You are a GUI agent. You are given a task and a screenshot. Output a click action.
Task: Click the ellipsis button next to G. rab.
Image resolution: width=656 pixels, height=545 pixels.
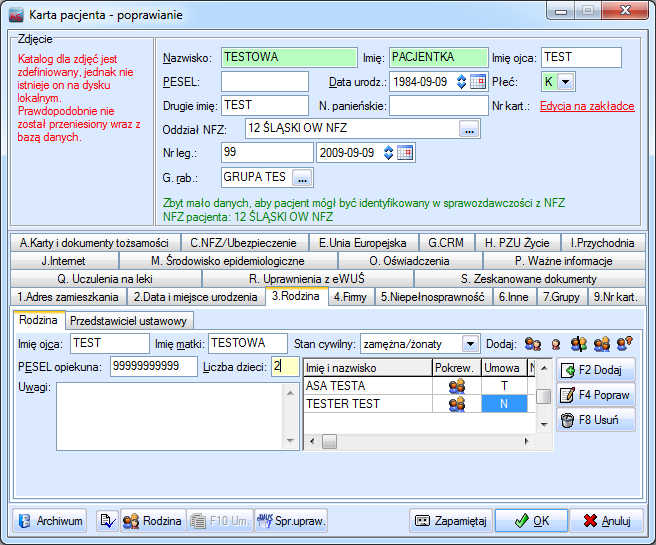[302, 177]
